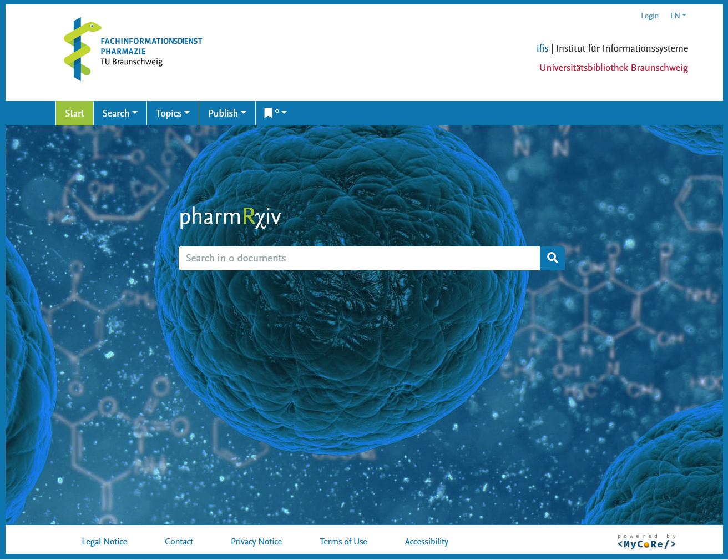The height and width of the screenshot is (560, 728).
Task: Focus the document search input field
Action: pos(359,258)
